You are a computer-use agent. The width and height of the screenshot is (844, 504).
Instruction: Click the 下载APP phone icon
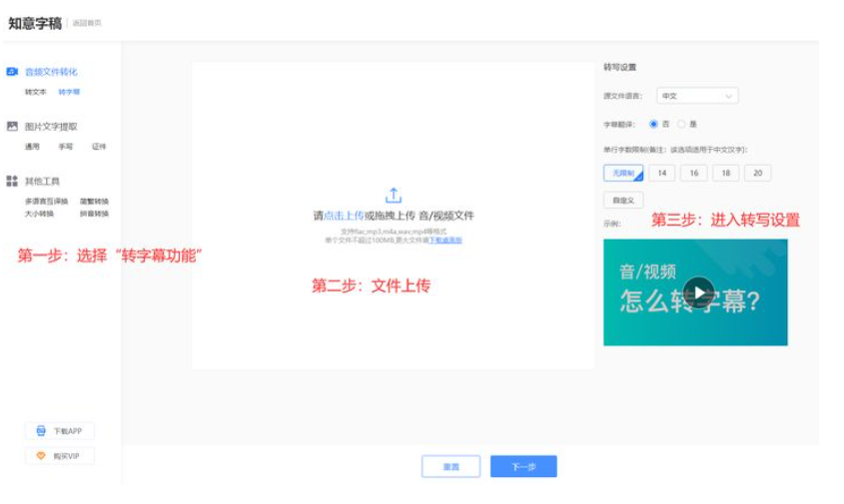[x=41, y=431]
